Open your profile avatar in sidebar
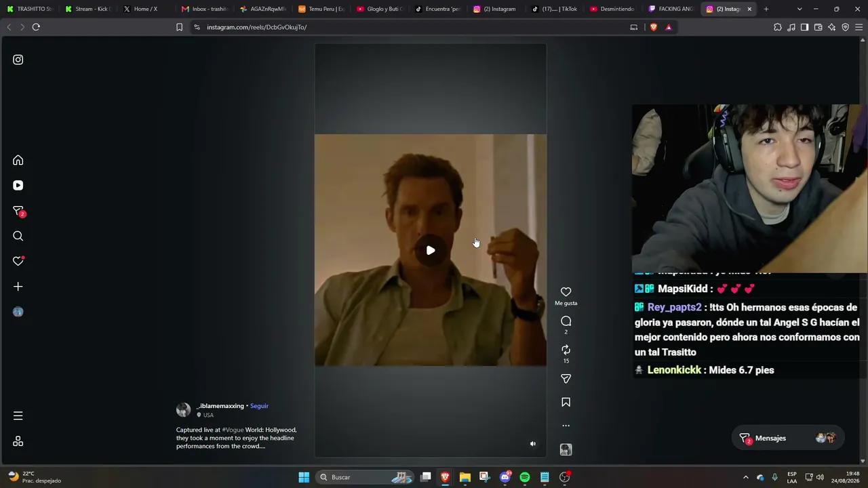The height and width of the screenshot is (488, 868). point(18,312)
